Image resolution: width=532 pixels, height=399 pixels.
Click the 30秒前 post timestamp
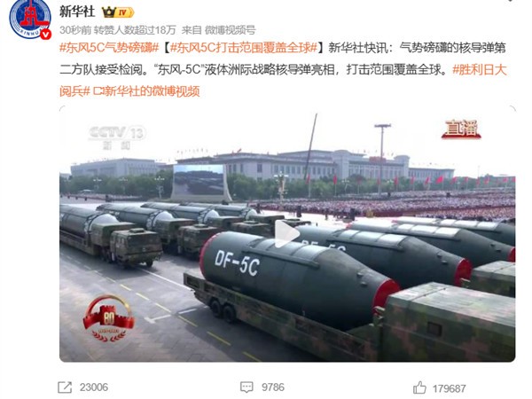click(x=75, y=30)
